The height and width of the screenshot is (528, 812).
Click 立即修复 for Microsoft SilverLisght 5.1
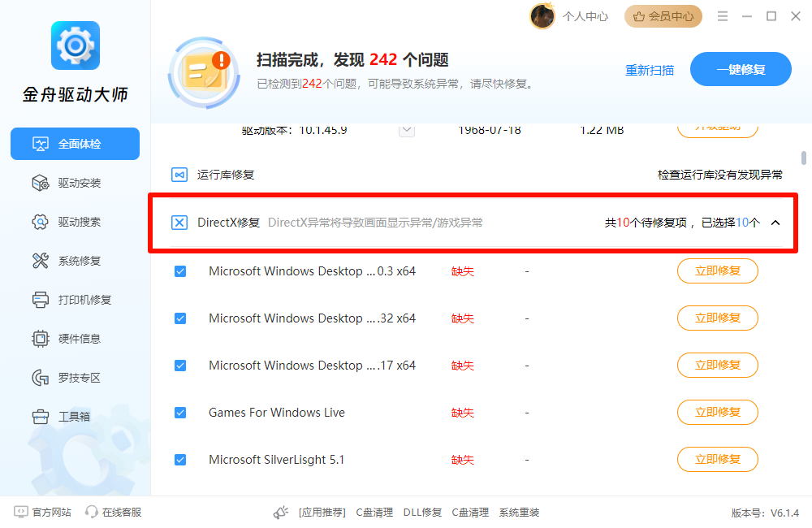coord(718,460)
